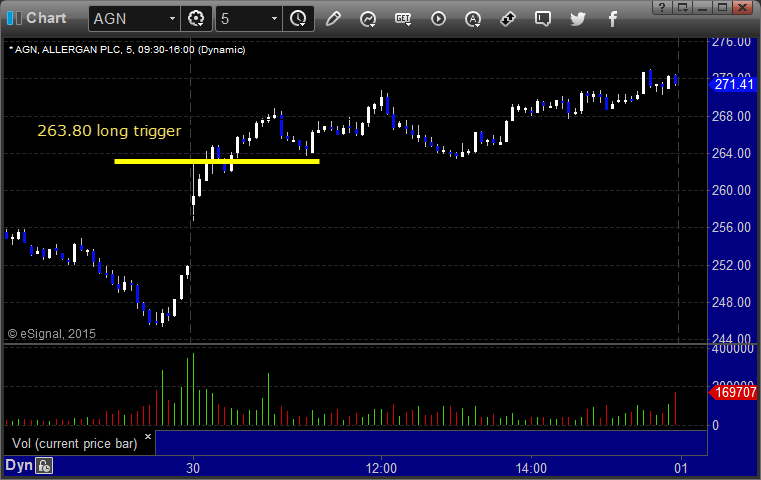This screenshot has height=480, width=761.
Task: Click the 271.41 current price tag
Action: 733,84
